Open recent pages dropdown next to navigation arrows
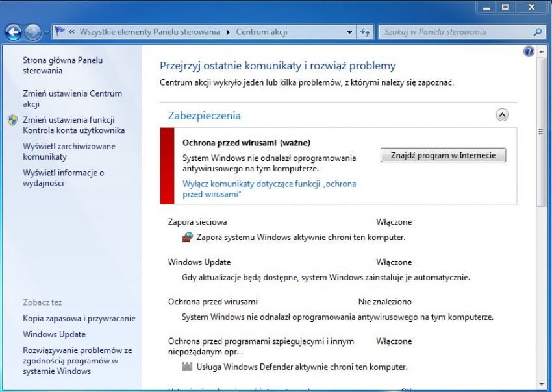Screen dimensions: 552x392 coord(47,32)
